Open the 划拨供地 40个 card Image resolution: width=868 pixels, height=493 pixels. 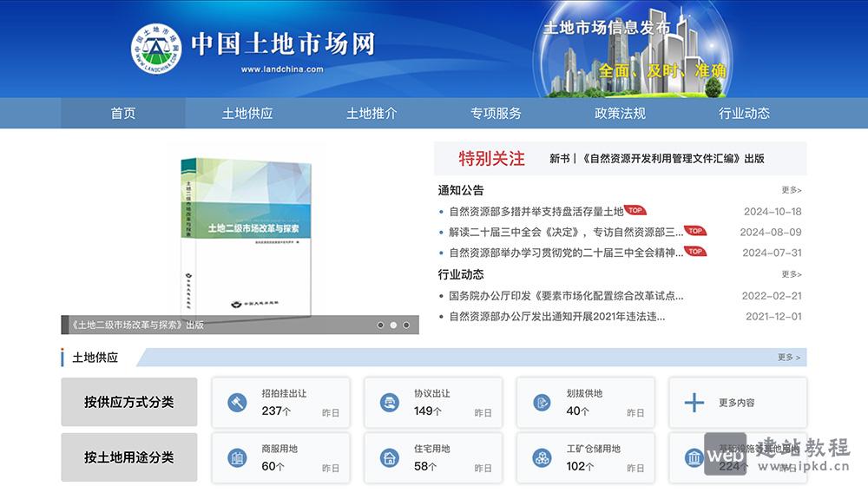[586, 402]
